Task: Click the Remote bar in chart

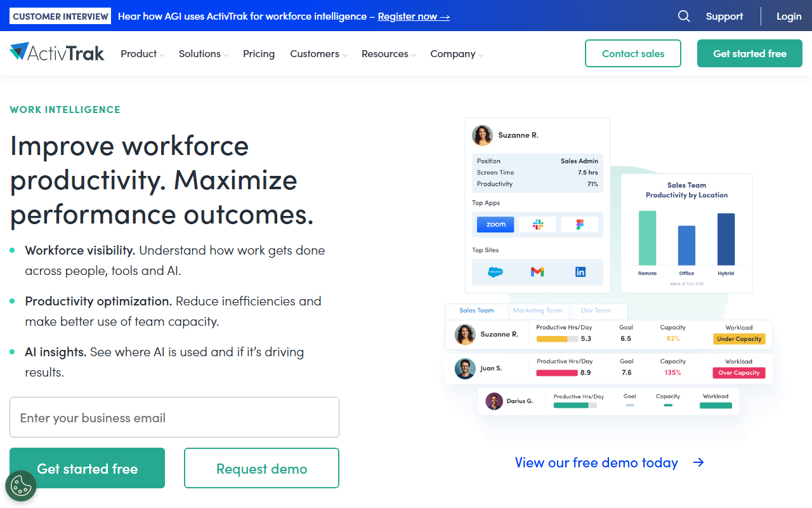Action: pyautogui.click(x=647, y=238)
